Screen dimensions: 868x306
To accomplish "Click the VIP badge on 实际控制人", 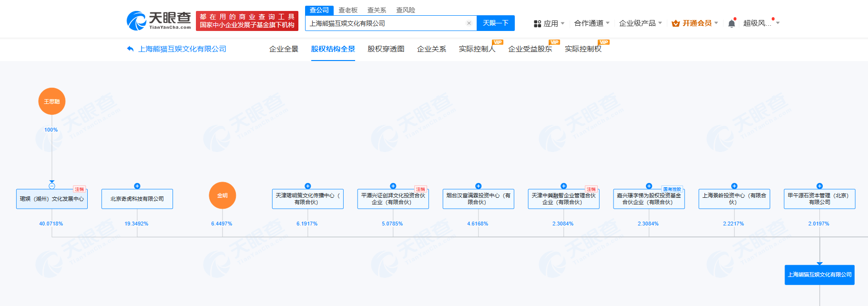I will 498,42.
